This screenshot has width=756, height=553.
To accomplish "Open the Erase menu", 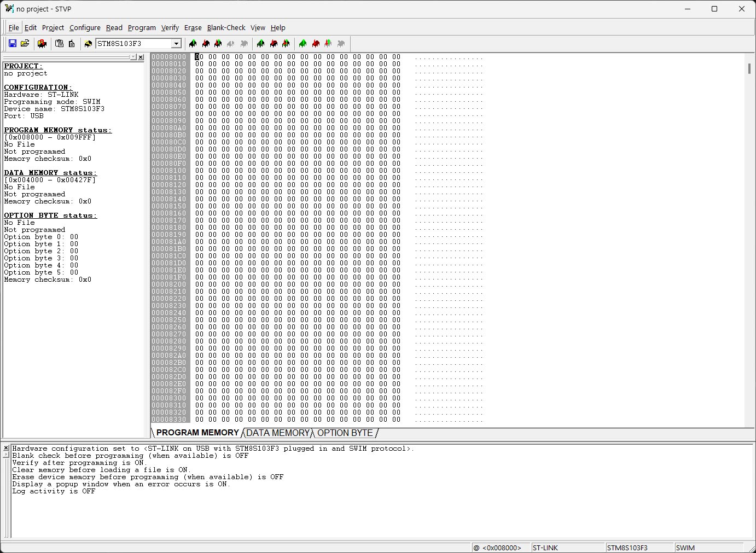I will point(193,27).
